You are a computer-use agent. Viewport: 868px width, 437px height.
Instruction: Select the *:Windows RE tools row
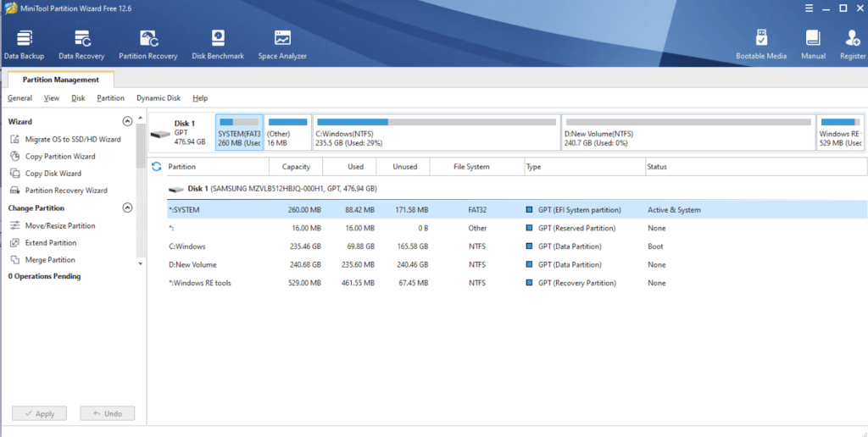point(517,283)
